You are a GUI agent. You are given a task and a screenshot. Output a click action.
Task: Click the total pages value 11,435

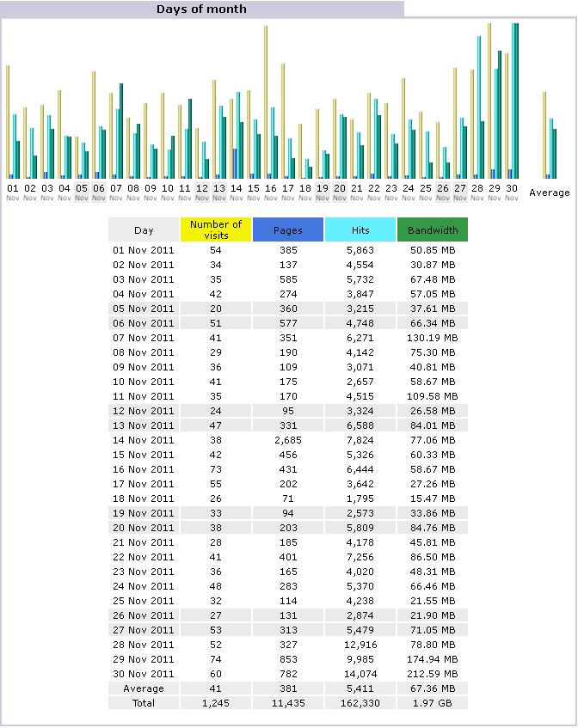point(288,703)
